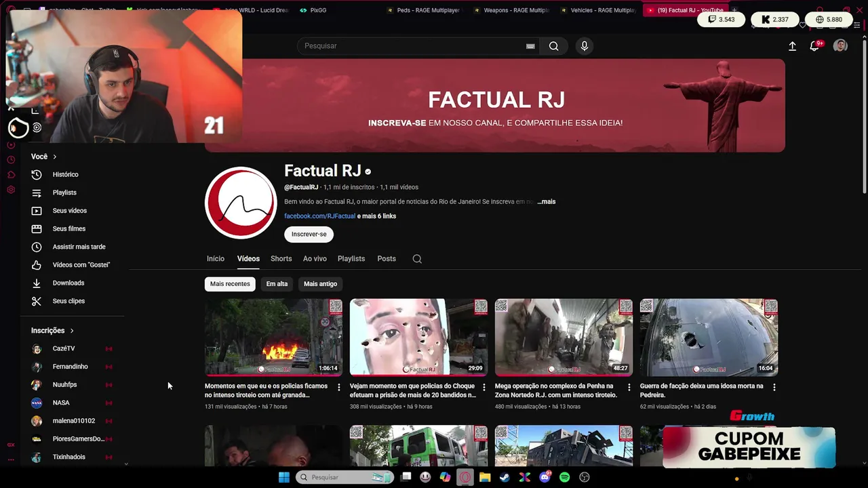Open options for Vejam momento em que video

tap(484, 387)
